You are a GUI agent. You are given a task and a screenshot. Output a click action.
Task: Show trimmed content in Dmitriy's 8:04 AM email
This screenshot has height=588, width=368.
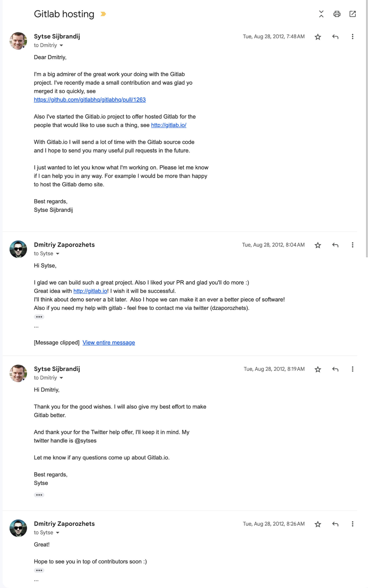pos(39,317)
